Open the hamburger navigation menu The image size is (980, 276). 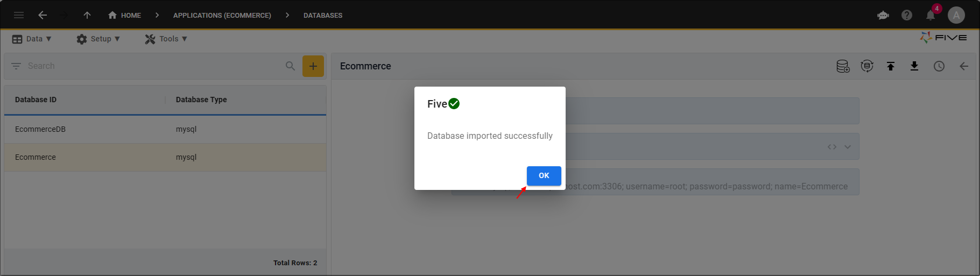19,15
